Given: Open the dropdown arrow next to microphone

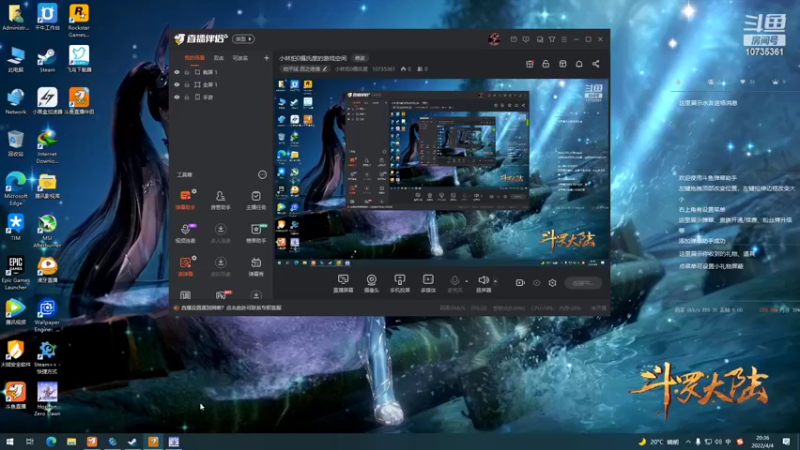Looking at the screenshot, I should coord(466,281).
